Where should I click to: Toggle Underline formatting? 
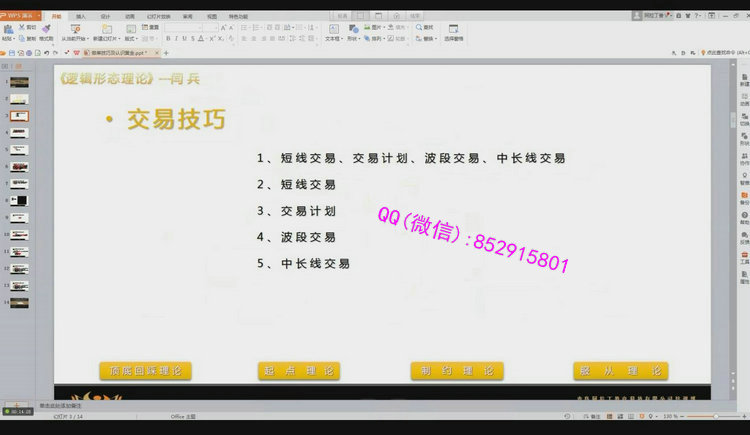coord(186,38)
